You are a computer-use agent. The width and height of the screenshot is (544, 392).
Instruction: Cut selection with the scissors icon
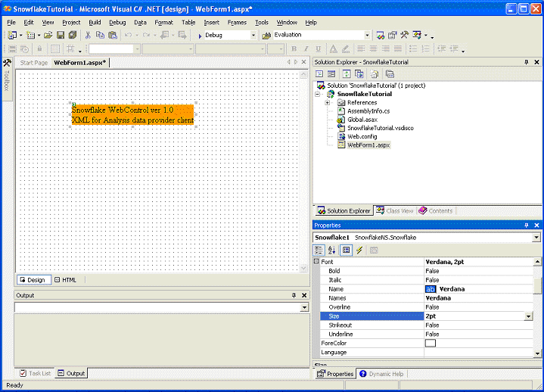(88, 35)
